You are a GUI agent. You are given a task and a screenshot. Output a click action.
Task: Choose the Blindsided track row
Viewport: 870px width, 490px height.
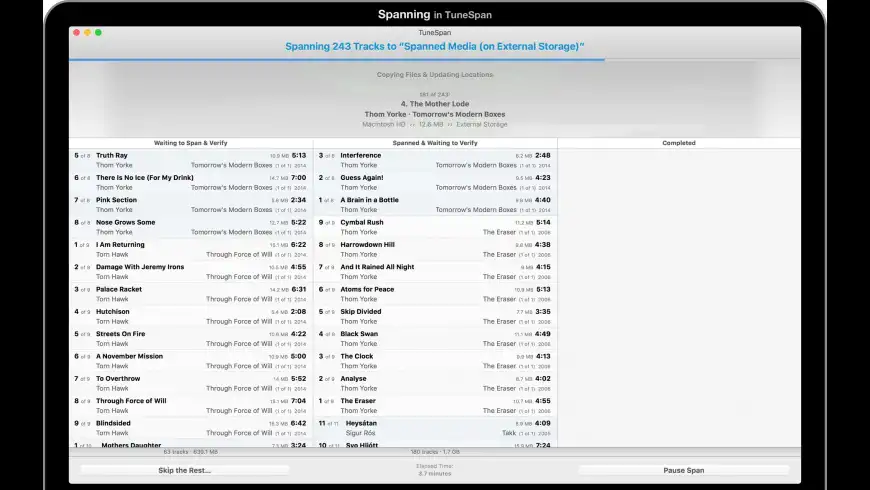tap(190, 427)
